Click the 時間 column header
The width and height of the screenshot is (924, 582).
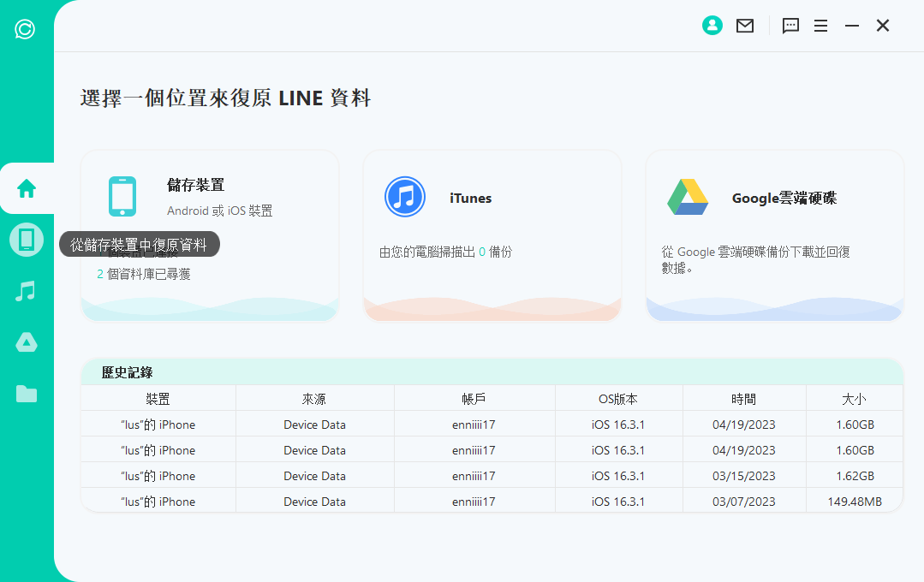click(x=743, y=399)
